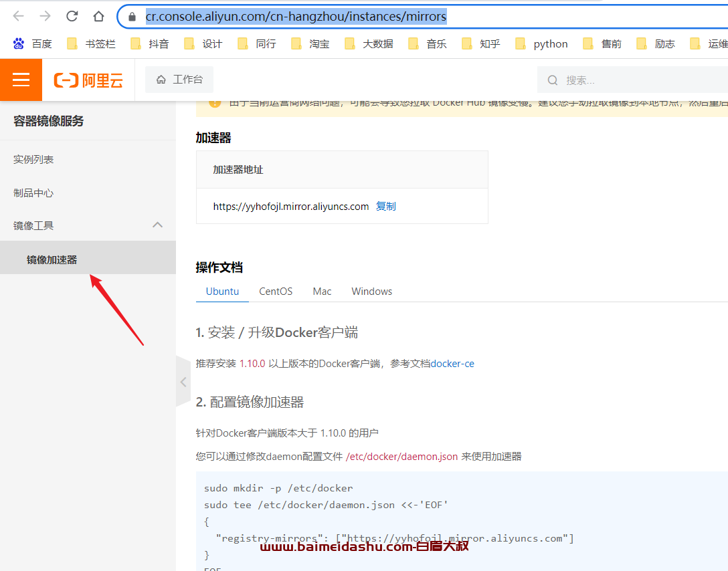Open the 大数据 bookmark folder
This screenshot has width=728, height=571.
[x=369, y=43]
